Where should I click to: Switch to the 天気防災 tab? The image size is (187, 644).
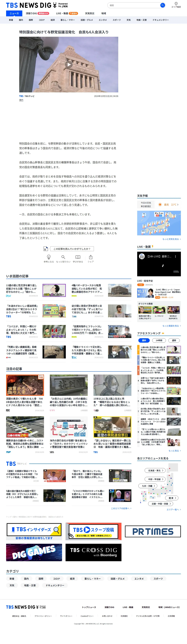[90, 14]
